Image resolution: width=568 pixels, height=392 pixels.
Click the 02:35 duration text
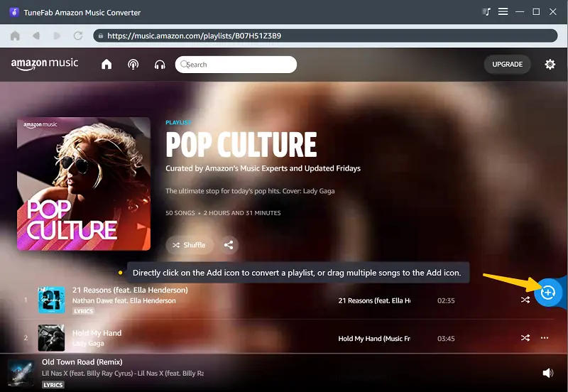point(446,300)
